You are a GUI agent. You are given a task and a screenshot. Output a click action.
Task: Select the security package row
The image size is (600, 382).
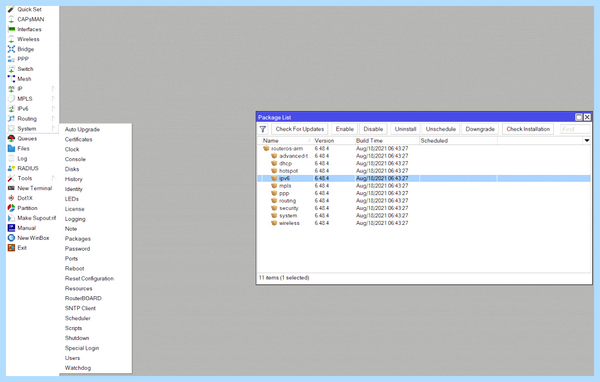click(x=424, y=208)
